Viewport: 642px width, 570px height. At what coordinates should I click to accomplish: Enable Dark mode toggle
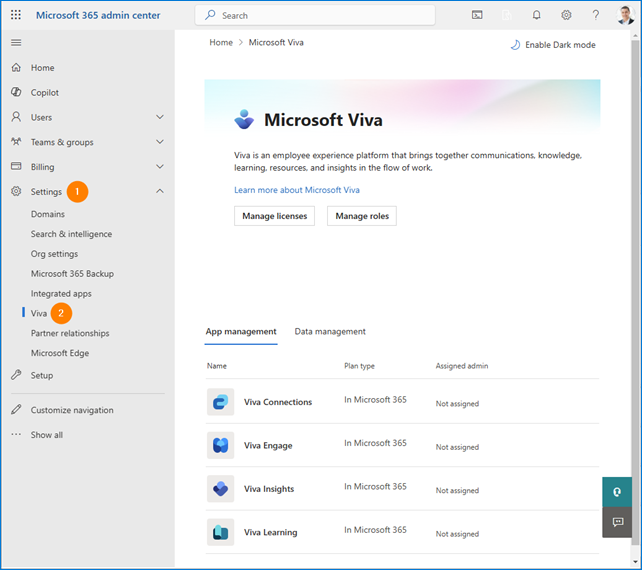coord(553,45)
